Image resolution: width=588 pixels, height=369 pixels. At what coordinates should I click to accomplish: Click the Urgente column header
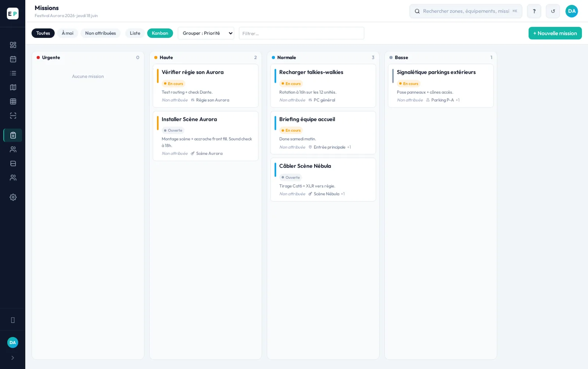point(88,57)
